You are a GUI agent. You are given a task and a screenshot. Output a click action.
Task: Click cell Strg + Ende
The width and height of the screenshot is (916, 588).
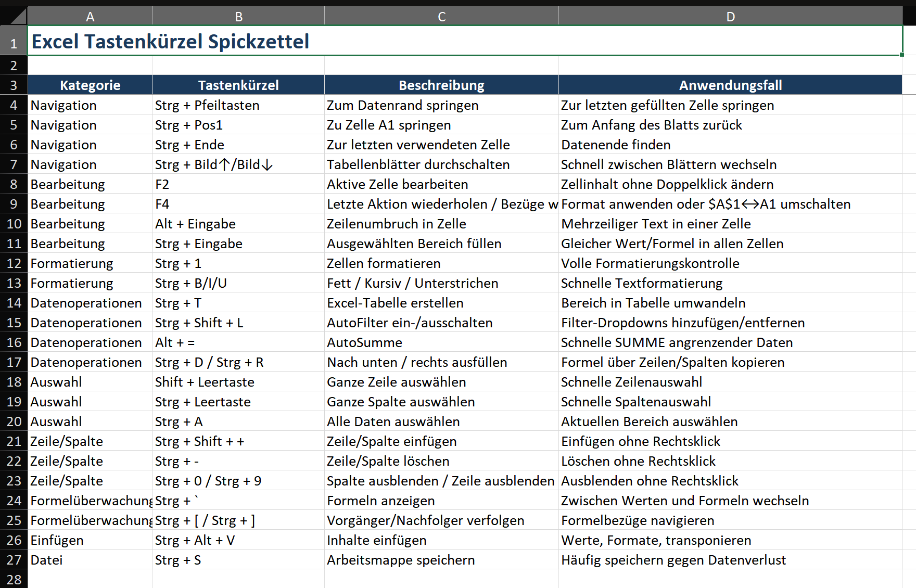[x=238, y=145]
